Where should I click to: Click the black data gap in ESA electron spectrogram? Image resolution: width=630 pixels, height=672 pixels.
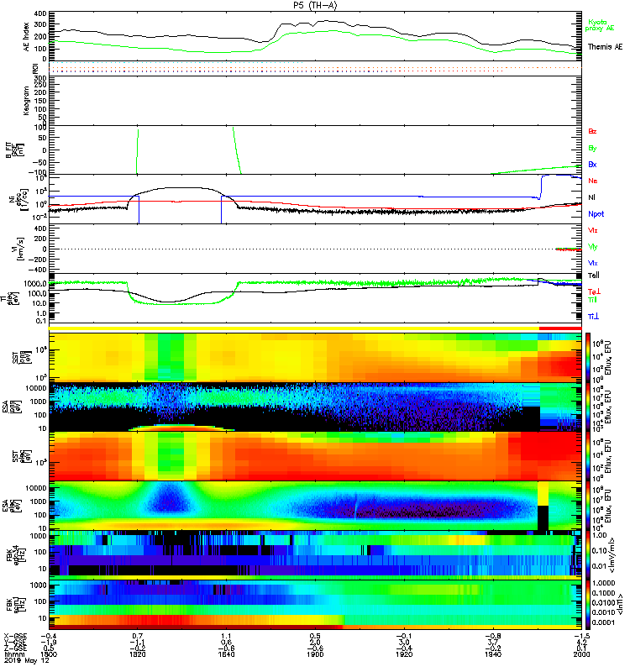543,517
